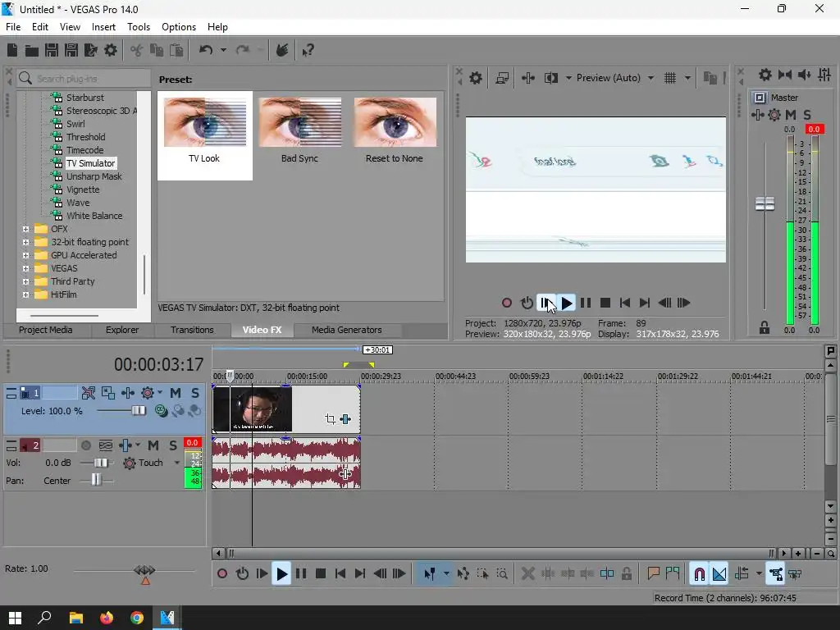Image resolution: width=840 pixels, height=630 pixels.
Task: Click Play in timeline transport bar
Action: coord(281,574)
